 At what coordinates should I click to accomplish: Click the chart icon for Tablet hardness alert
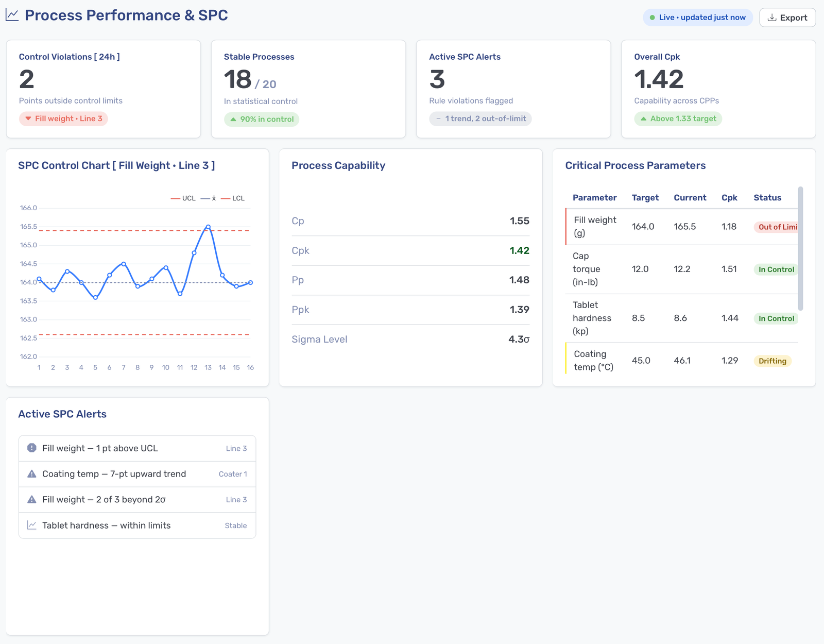coord(31,526)
